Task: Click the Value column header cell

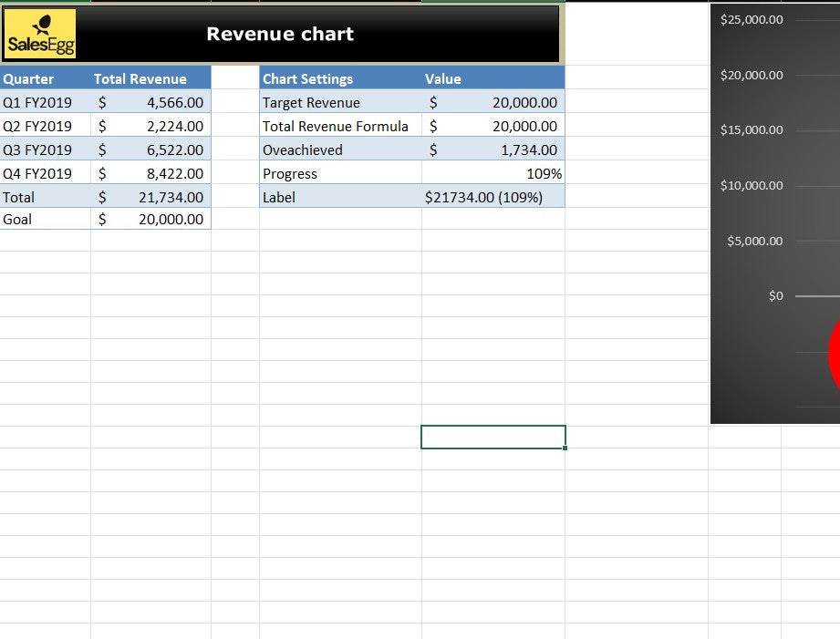Action: pyautogui.click(x=493, y=79)
